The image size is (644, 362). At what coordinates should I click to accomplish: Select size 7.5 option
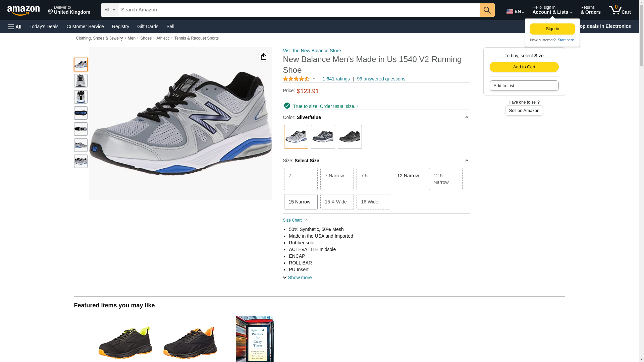[373, 179]
